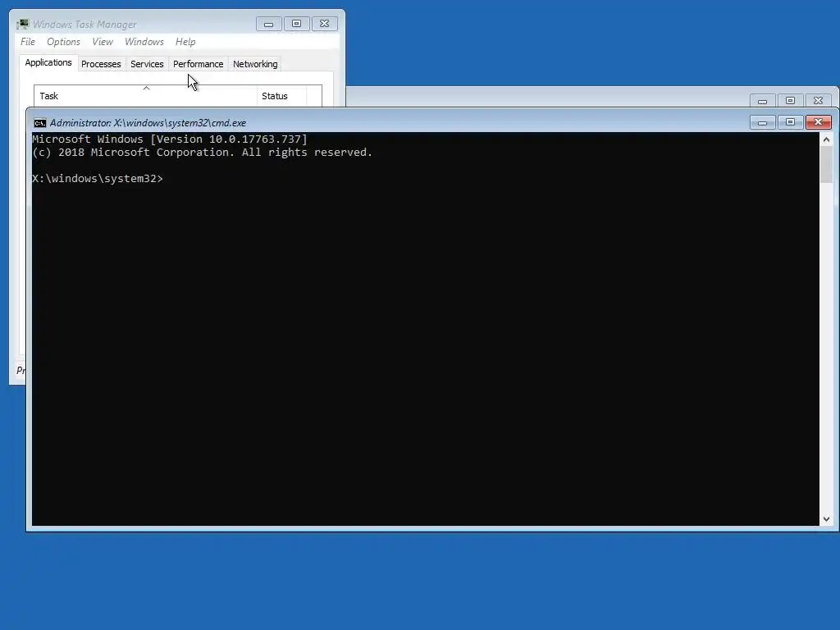Switch to the Services tab
Screen dimensions: 840x630
point(147,64)
